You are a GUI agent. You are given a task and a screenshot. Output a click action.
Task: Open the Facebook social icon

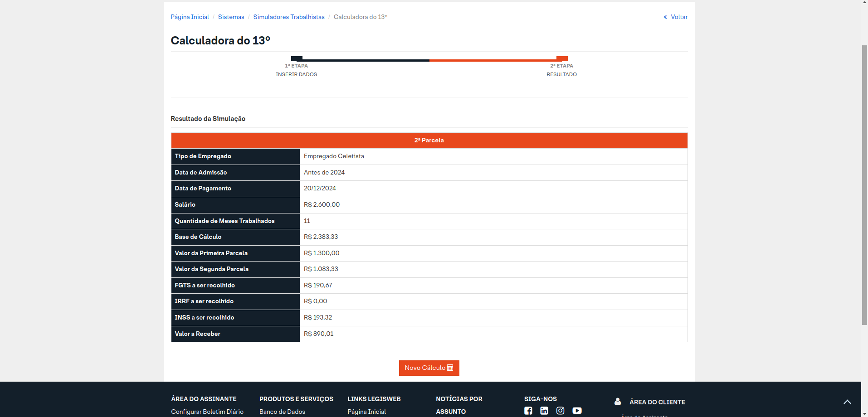[x=528, y=411]
